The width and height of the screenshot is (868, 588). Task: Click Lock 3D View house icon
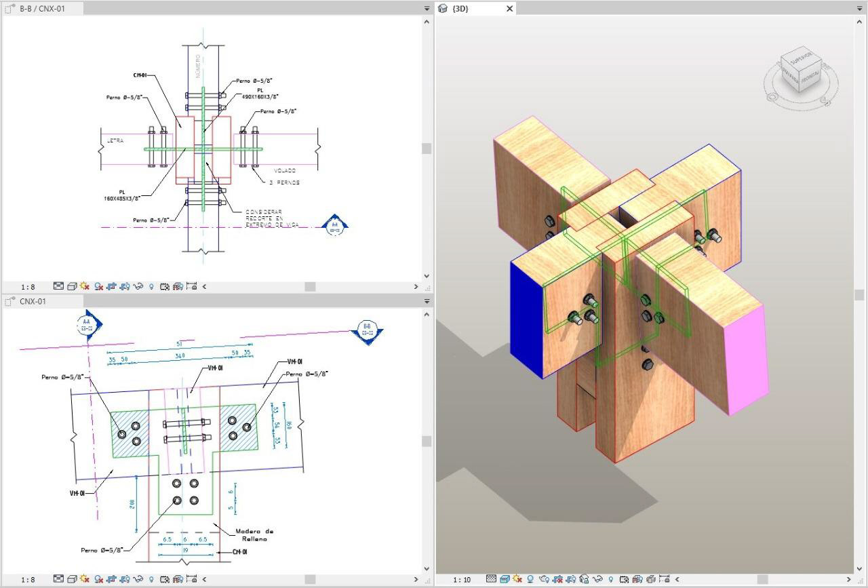coord(584,579)
